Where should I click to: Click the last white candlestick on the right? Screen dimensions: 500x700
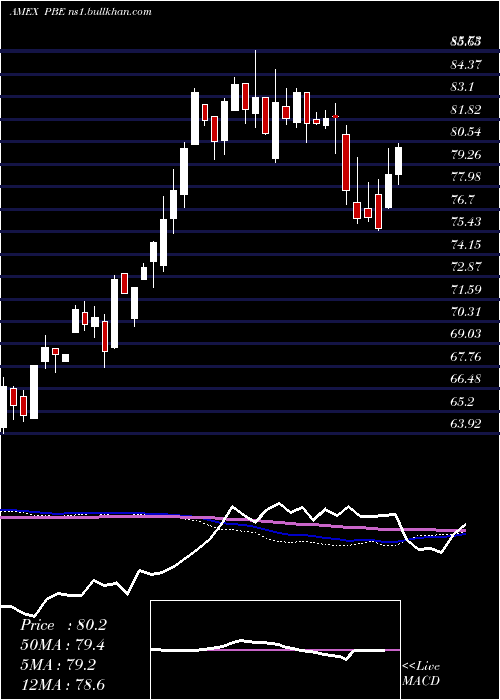click(399, 161)
